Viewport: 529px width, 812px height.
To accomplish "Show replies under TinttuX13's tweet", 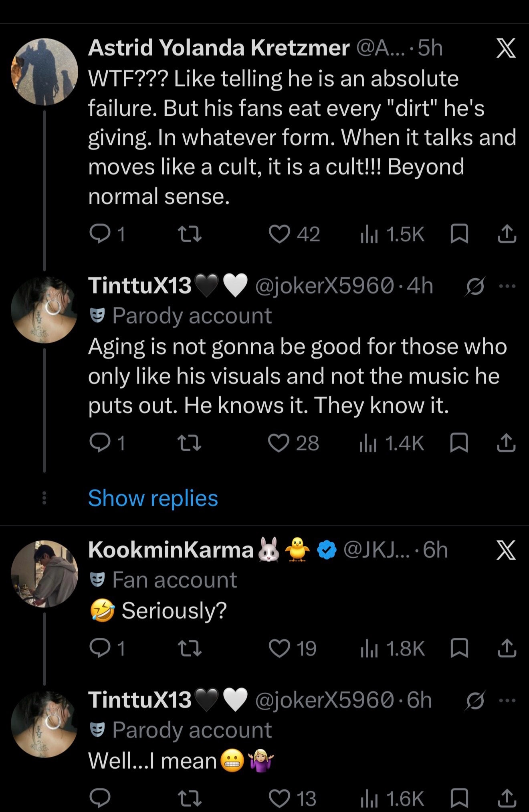I will [x=153, y=498].
